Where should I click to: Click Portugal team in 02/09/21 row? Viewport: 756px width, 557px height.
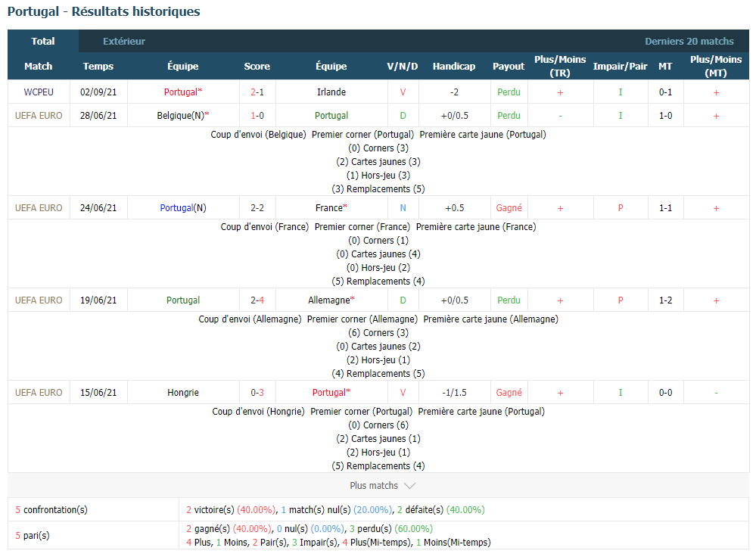(182, 92)
